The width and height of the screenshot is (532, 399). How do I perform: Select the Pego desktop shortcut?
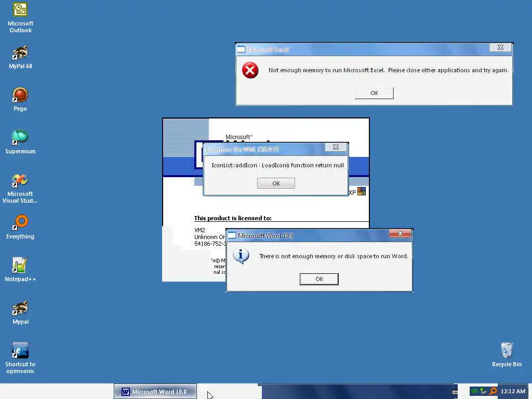(x=20, y=99)
